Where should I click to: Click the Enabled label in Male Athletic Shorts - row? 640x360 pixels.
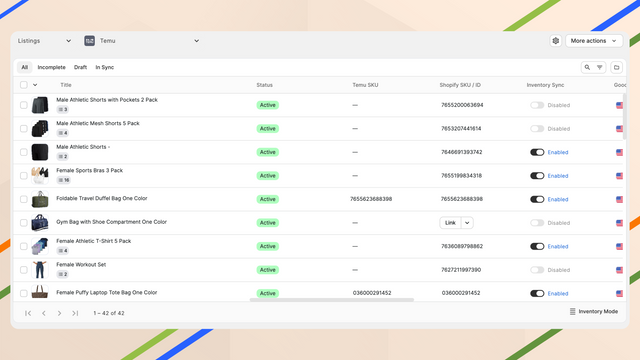(558, 152)
